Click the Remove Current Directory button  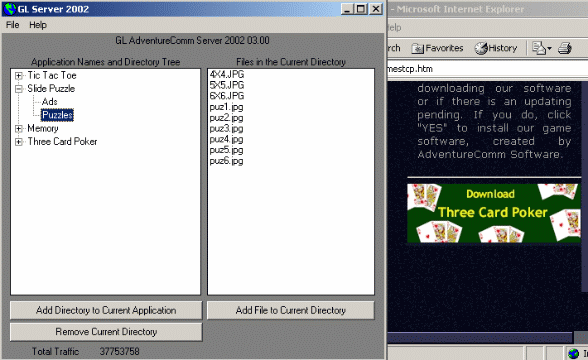point(106,332)
